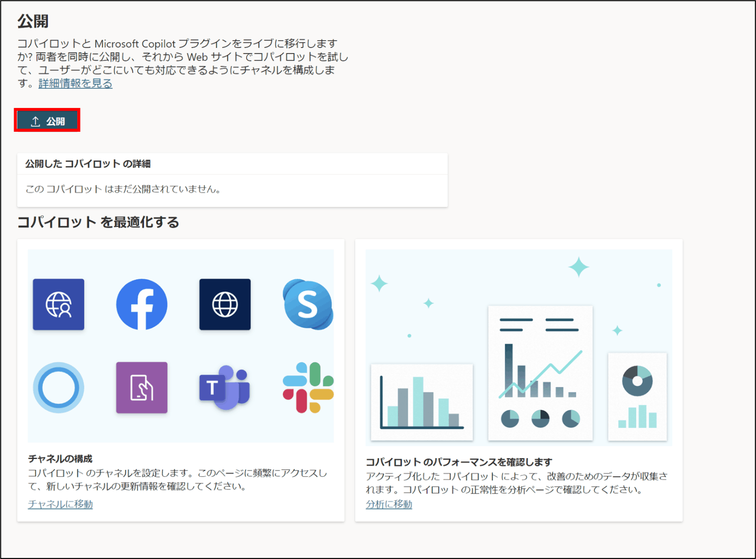Select the Cortana ring icon
The image size is (756, 559).
coord(58,388)
